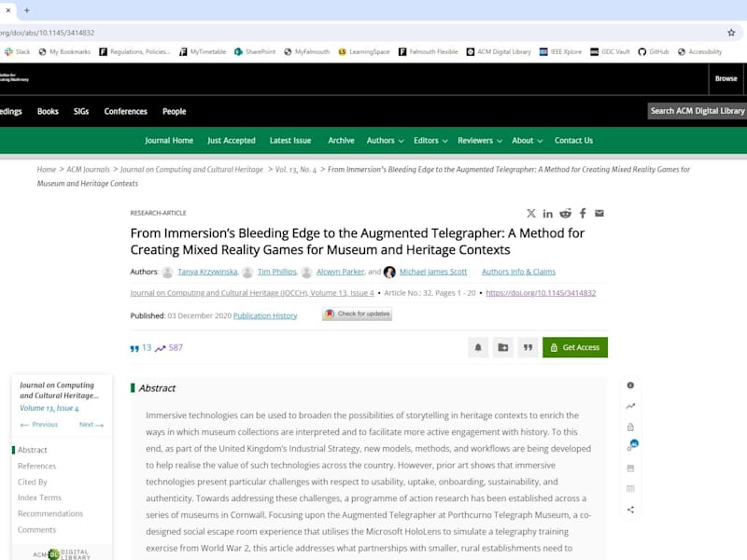Open Tim Phillips author link
The width and height of the screenshot is (747, 560).
pos(276,272)
